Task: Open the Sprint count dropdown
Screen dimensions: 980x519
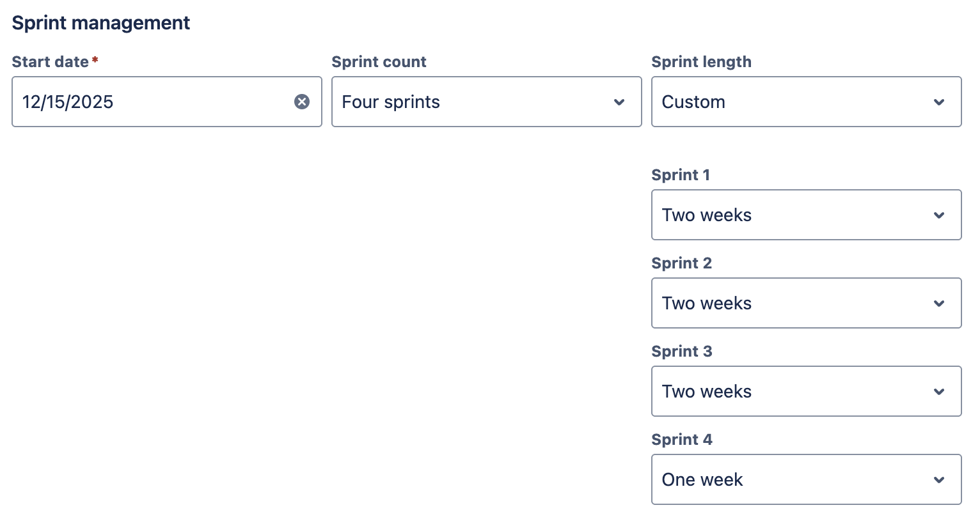Action: [x=473, y=102]
